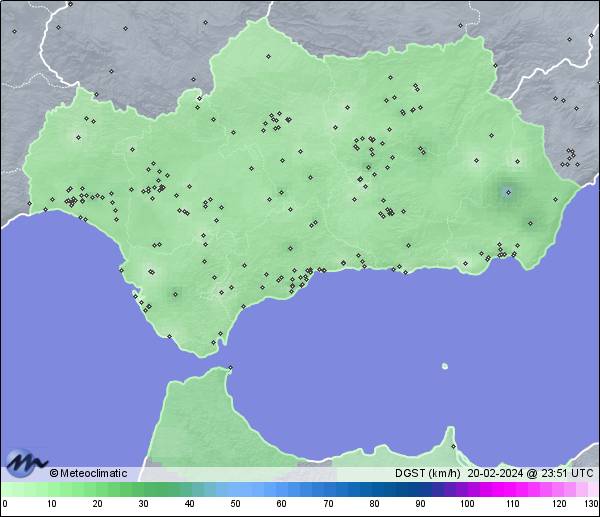Select the blue high-gust station marker
600x517 pixels.
coord(508,192)
